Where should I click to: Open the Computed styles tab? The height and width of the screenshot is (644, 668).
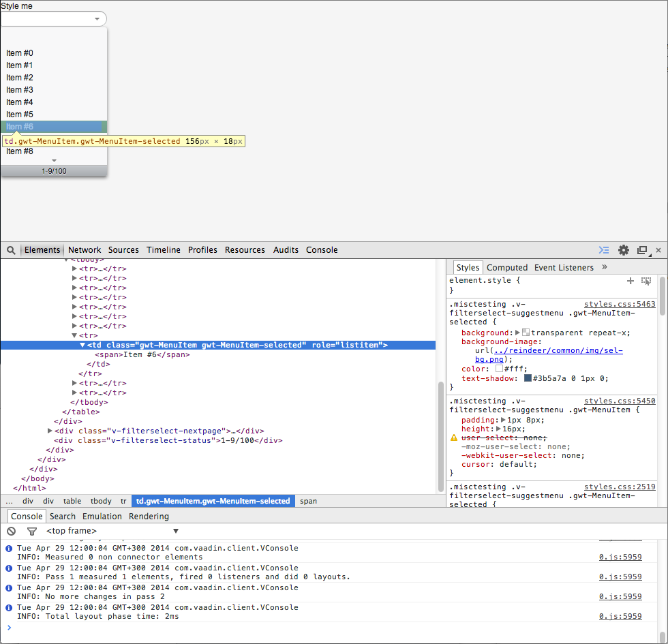coord(507,268)
